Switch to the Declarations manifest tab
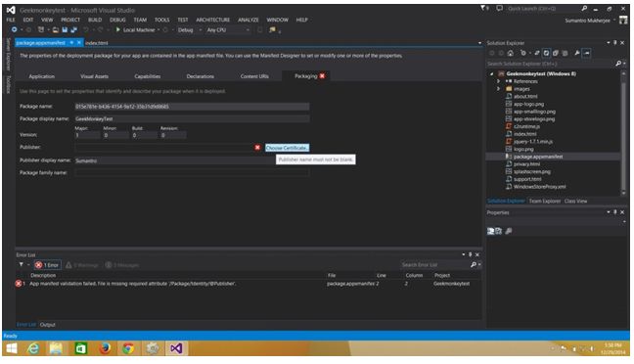Image resolution: width=634 pixels, height=364 pixels. 201,76
